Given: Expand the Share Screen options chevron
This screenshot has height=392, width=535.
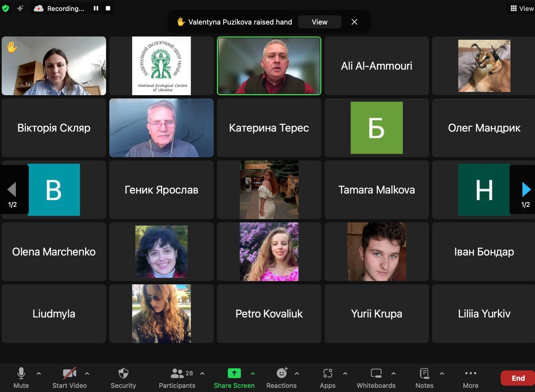Looking at the screenshot, I should pyautogui.click(x=252, y=373).
